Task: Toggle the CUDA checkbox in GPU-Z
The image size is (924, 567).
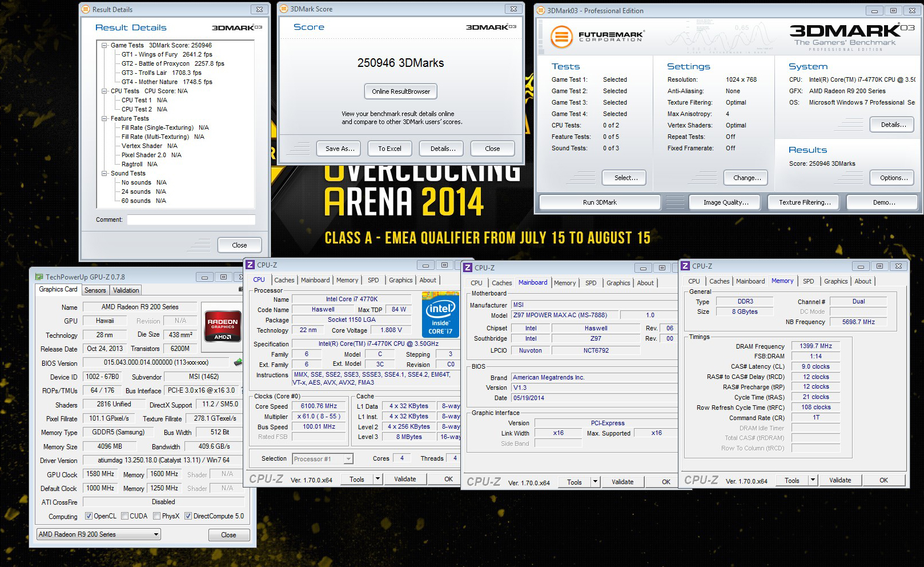Action: tap(124, 516)
